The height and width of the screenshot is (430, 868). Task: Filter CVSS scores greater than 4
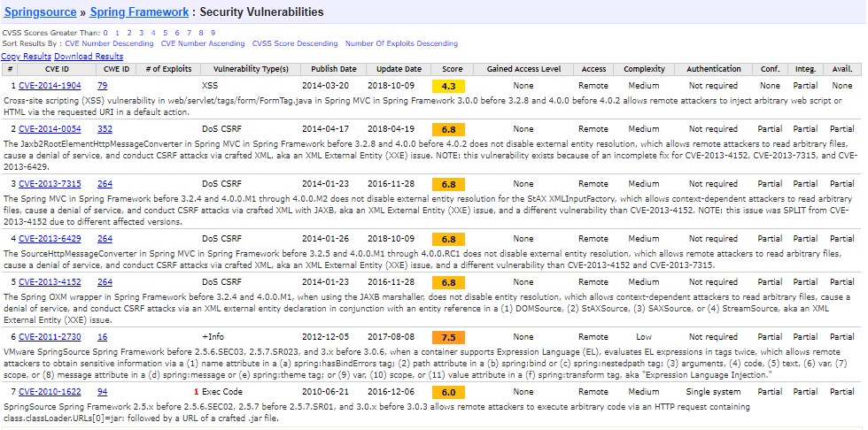(x=153, y=33)
